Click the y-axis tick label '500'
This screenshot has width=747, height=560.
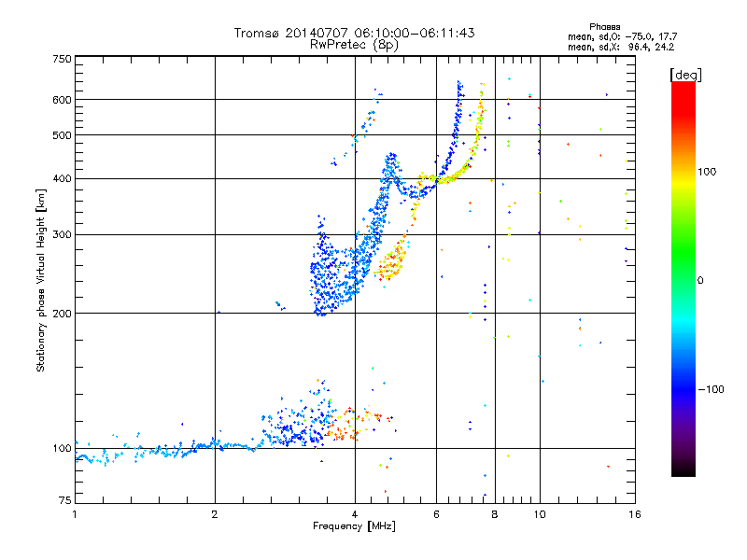[62, 135]
